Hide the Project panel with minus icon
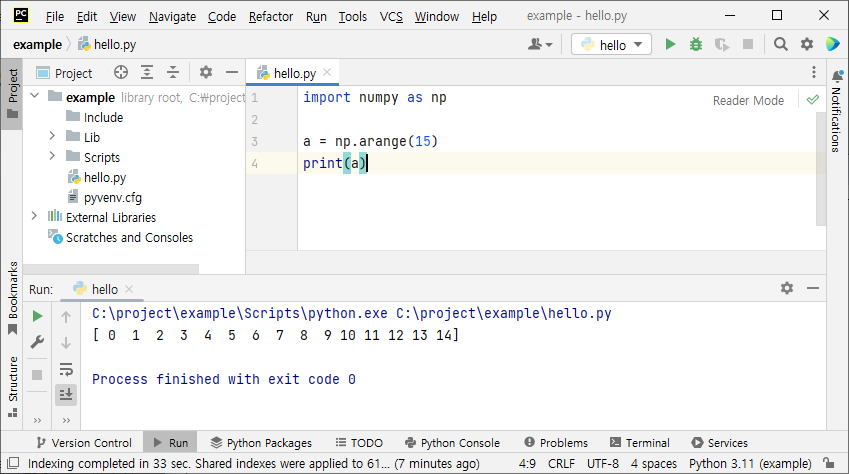The height and width of the screenshot is (474, 849). tap(232, 72)
